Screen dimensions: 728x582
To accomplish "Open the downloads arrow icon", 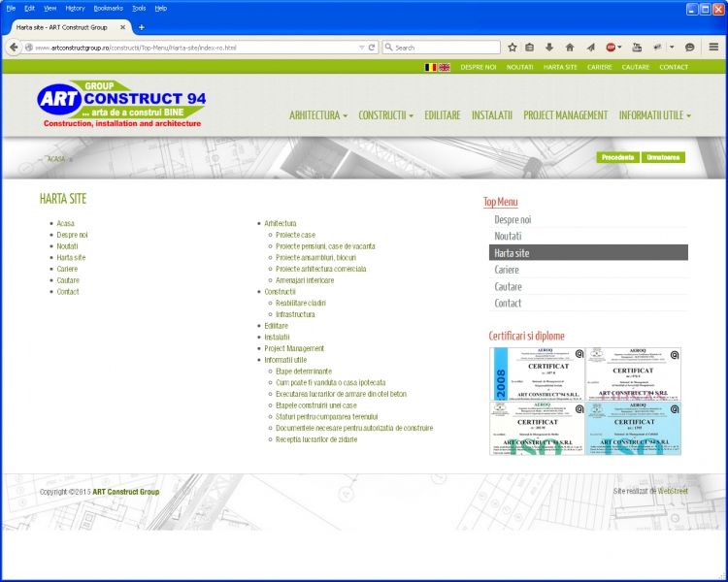I will 549,47.
